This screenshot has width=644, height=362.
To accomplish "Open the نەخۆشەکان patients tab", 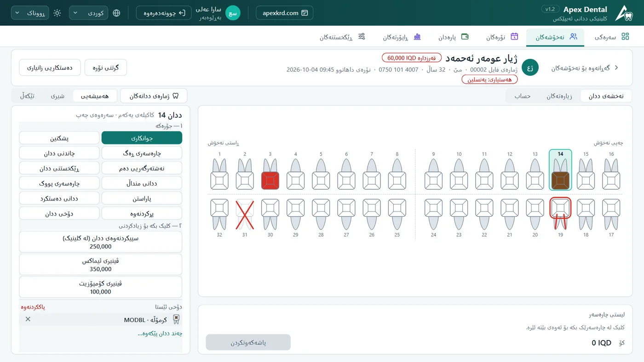I will 556,37.
